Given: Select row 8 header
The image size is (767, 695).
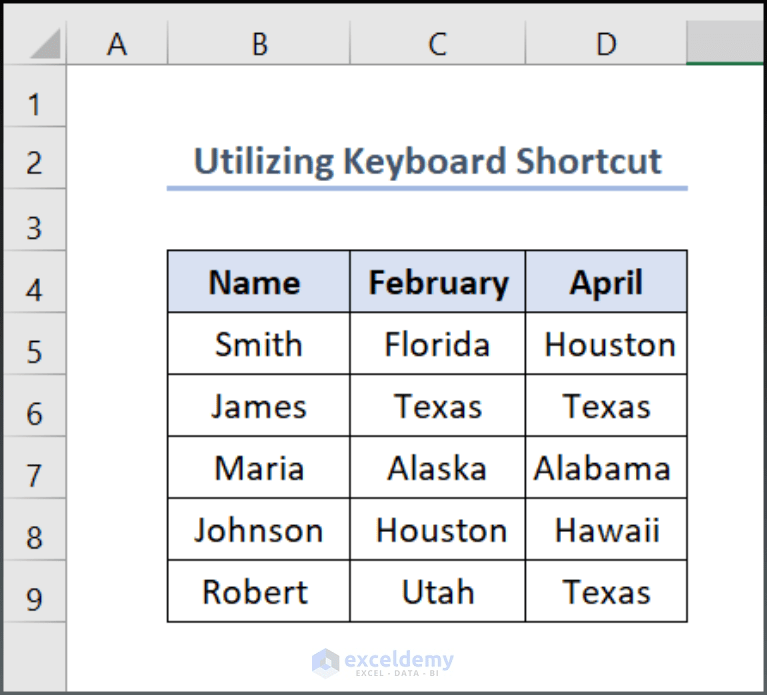Looking at the screenshot, I should click(x=34, y=529).
